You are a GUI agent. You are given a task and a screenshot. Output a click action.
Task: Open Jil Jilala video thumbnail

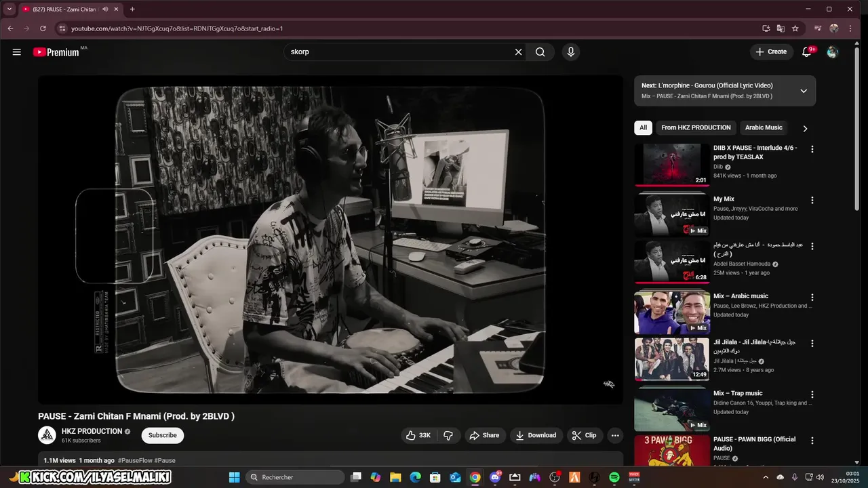pyautogui.click(x=672, y=359)
